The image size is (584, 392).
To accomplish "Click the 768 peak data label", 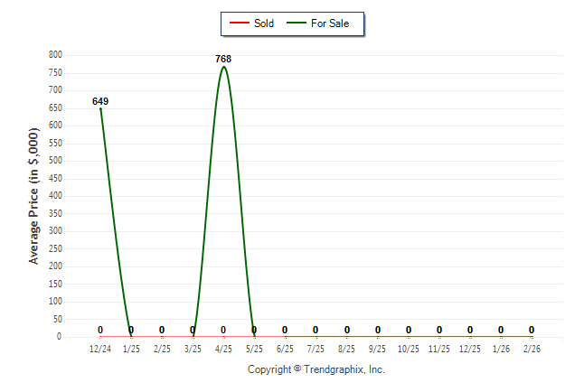I will coord(223,60).
